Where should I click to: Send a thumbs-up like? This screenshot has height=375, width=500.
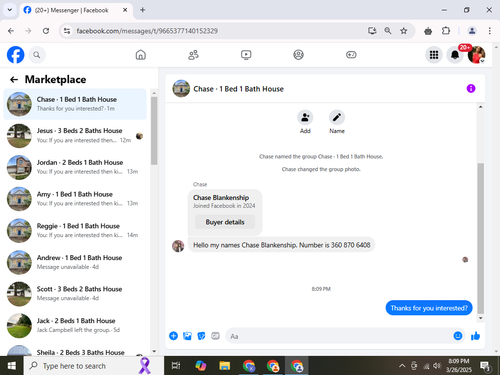tap(475, 336)
